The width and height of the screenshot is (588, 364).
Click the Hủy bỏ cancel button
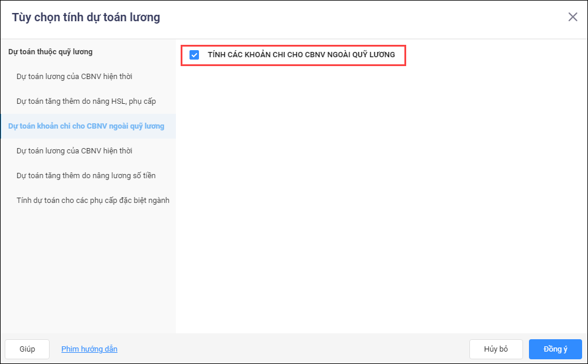pyautogui.click(x=496, y=349)
